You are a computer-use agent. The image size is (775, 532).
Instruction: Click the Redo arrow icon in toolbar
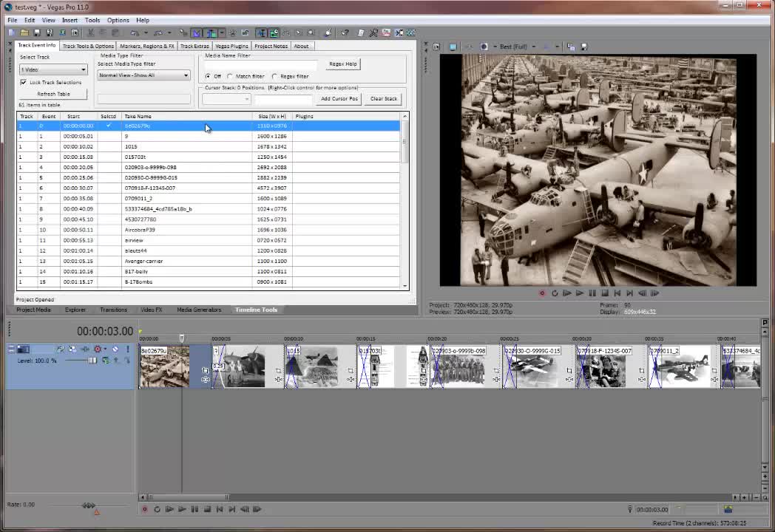(158, 33)
